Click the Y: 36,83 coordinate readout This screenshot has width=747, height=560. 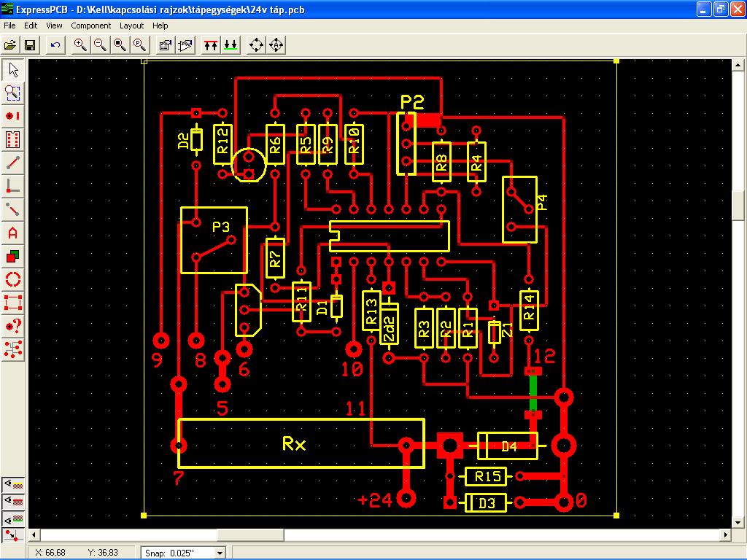click(x=102, y=553)
